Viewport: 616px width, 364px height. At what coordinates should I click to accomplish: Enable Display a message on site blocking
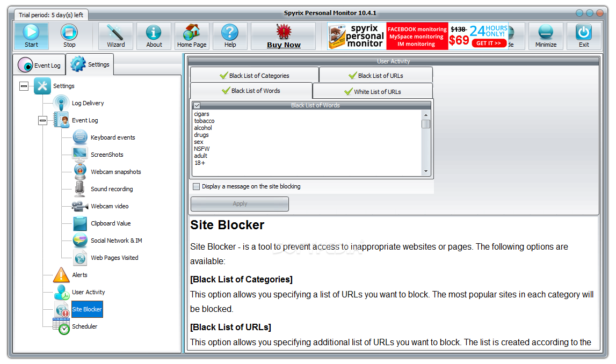click(197, 186)
